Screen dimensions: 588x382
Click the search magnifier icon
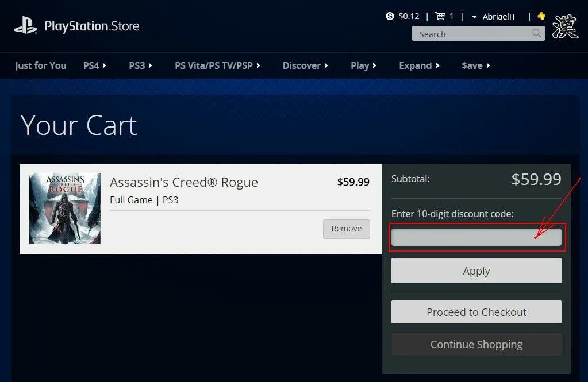[537, 33]
